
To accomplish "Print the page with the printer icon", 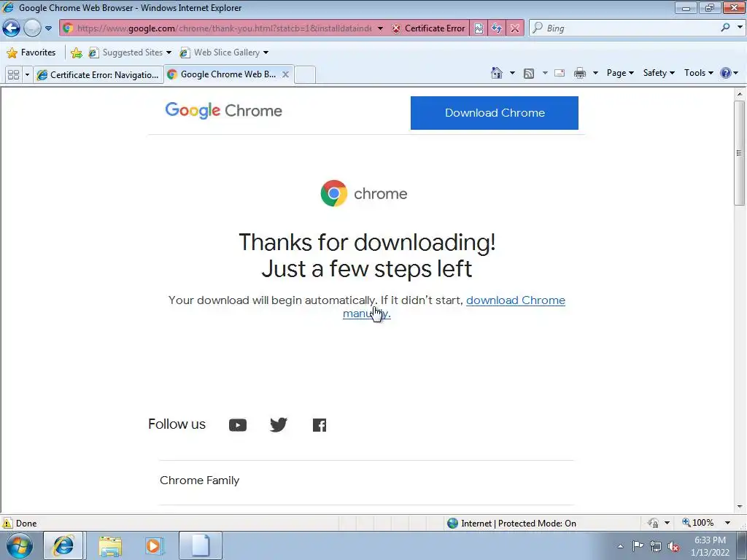I will tap(580, 73).
